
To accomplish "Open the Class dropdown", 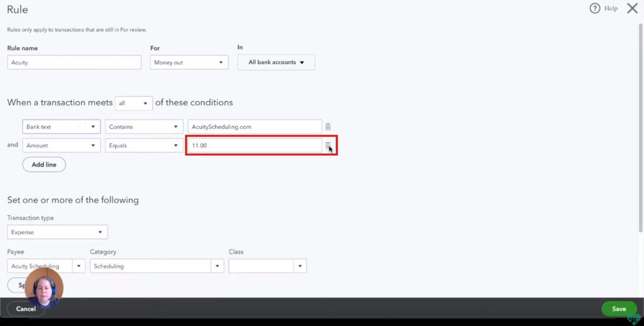I will pos(267,266).
